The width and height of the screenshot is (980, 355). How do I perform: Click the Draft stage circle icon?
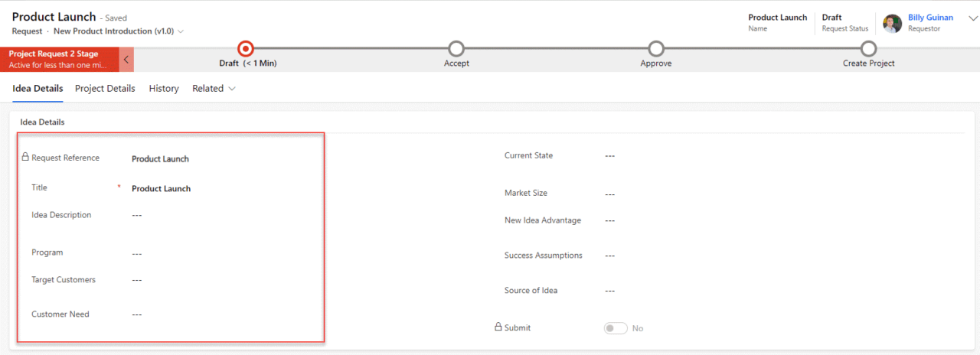pos(245,49)
